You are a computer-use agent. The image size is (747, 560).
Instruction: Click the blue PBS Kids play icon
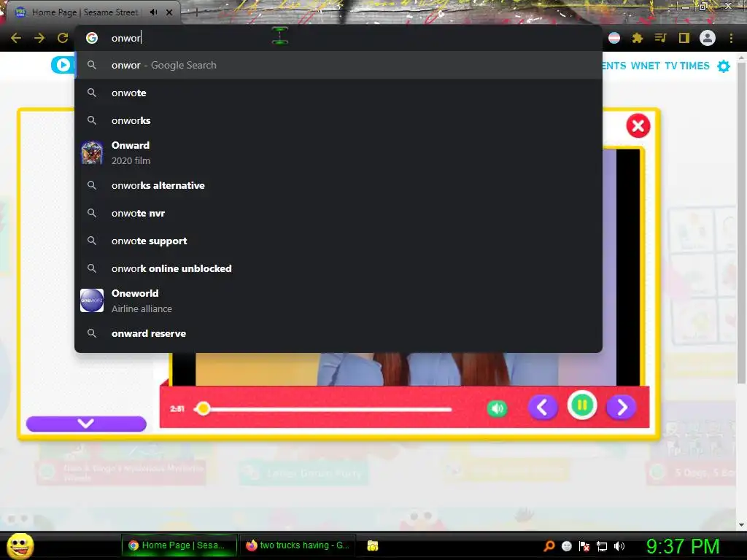[x=63, y=65]
